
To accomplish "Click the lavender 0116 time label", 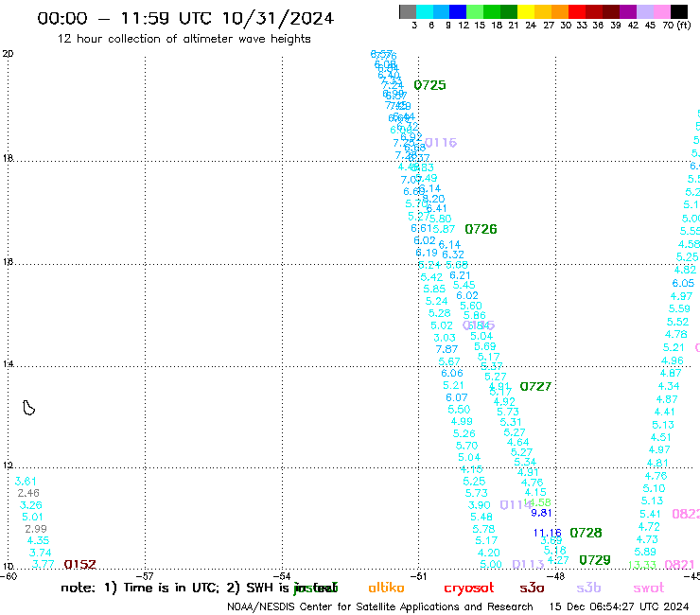I will click(441, 143).
